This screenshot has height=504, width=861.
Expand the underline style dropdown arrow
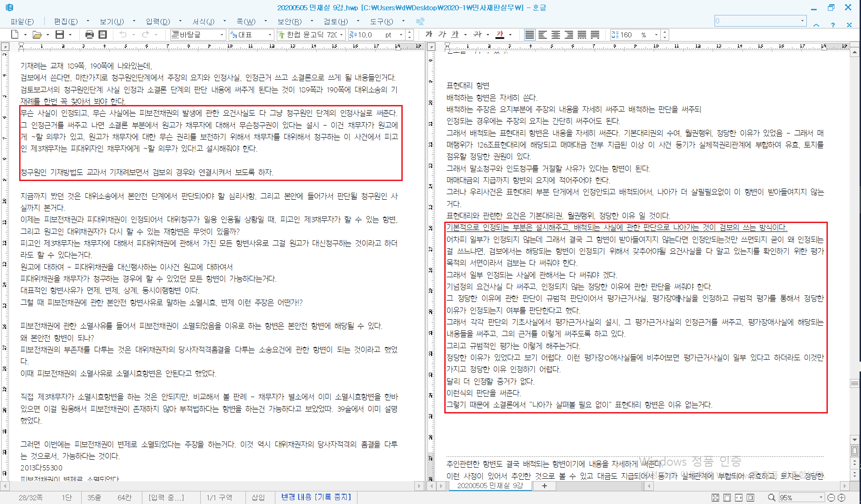[x=465, y=35]
